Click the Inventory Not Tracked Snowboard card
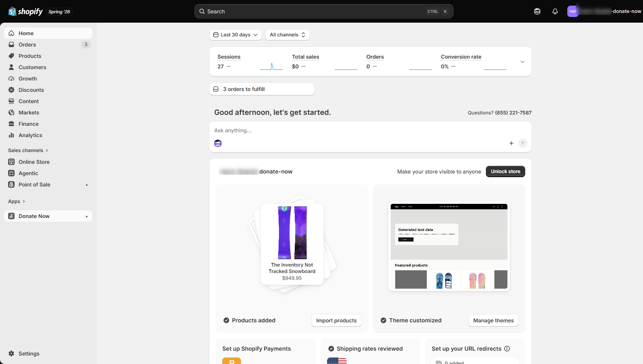This screenshot has height=364, width=643. click(x=292, y=244)
